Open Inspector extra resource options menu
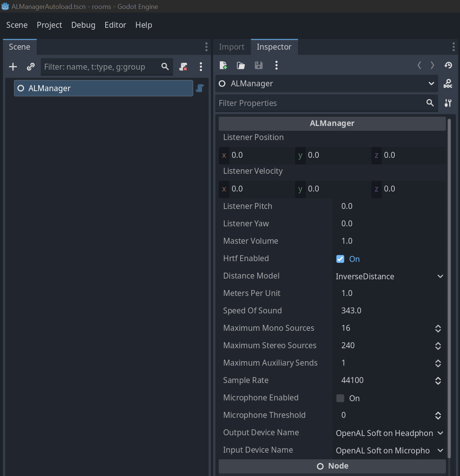The image size is (460, 476). point(276,66)
